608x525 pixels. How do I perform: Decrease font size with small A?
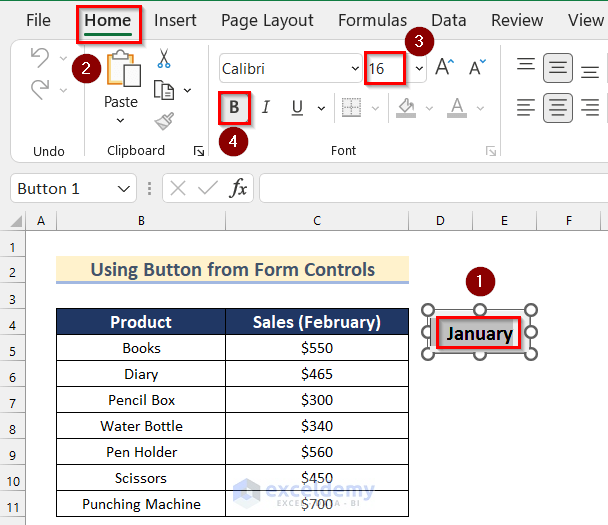[x=477, y=67]
